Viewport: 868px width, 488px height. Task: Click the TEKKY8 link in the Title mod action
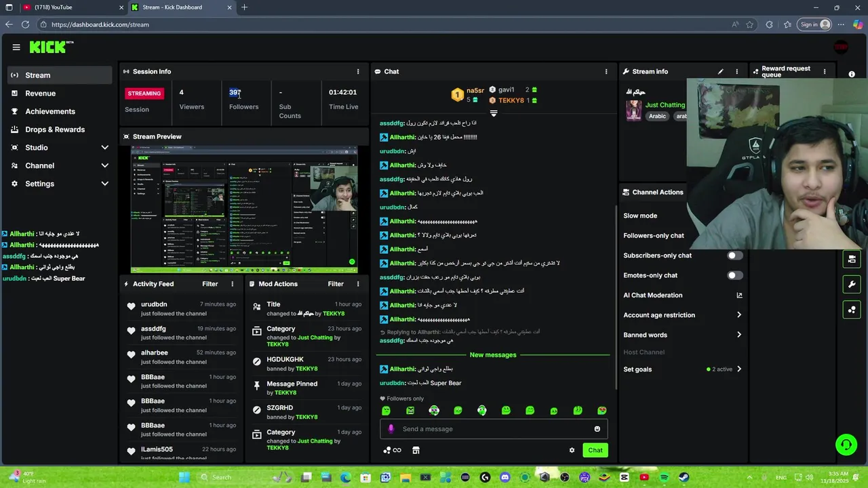tap(334, 314)
